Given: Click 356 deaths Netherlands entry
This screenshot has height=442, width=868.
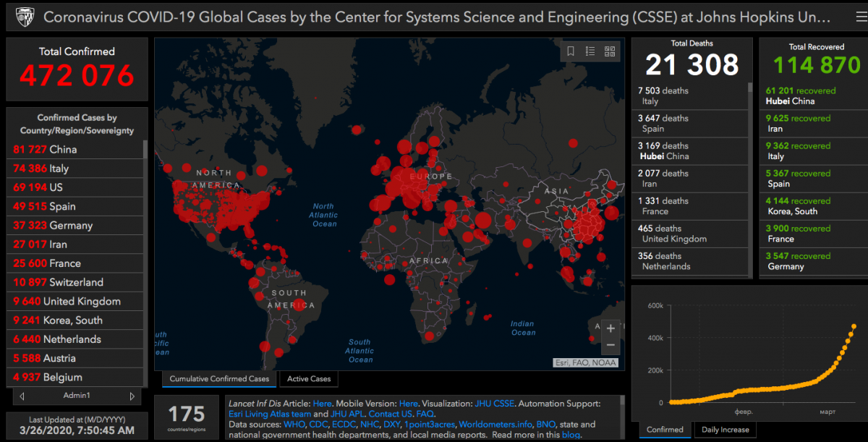Looking at the screenshot, I should [691, 261].
